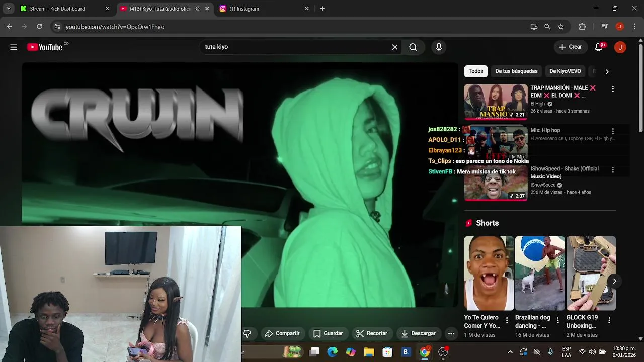
Task: Go back to previous page
Action: [9, 27]
